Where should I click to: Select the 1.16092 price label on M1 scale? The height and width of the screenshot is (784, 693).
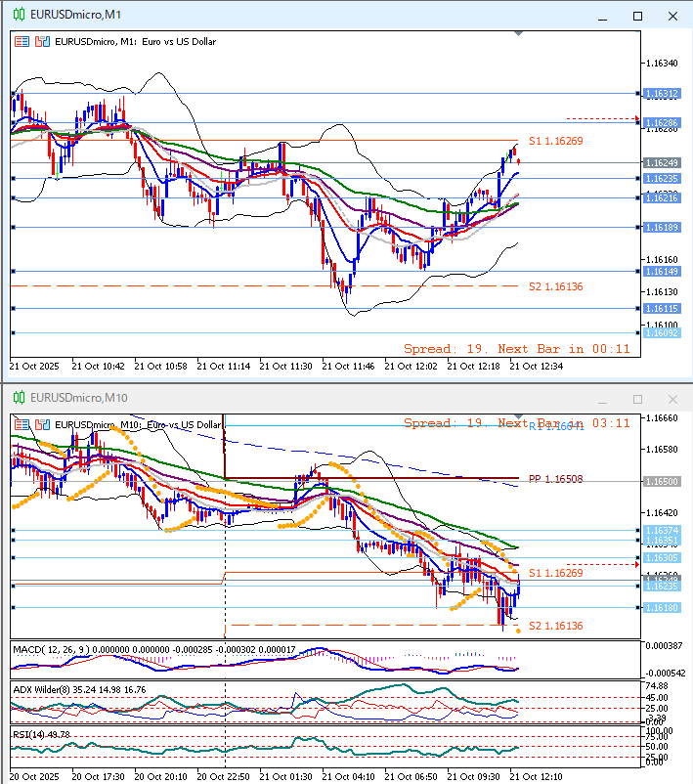tap(662, 333)
